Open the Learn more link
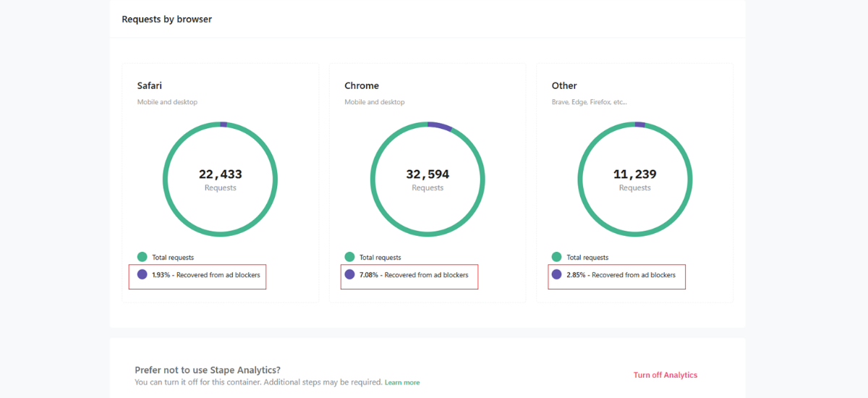The width and height of the screenshot is (868, 398). click(x=402, y=382)
